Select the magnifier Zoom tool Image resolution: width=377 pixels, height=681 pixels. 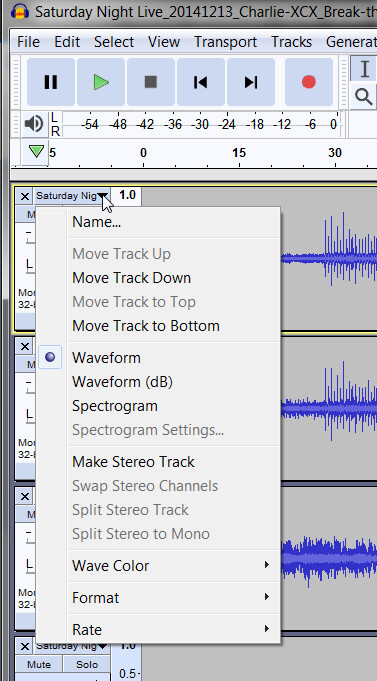[364, 96]
